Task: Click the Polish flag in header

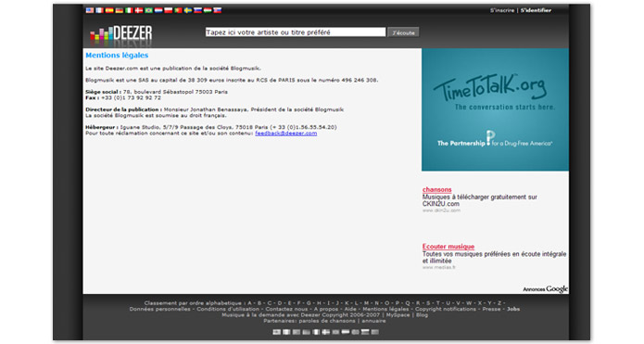Action: [168, 10]
